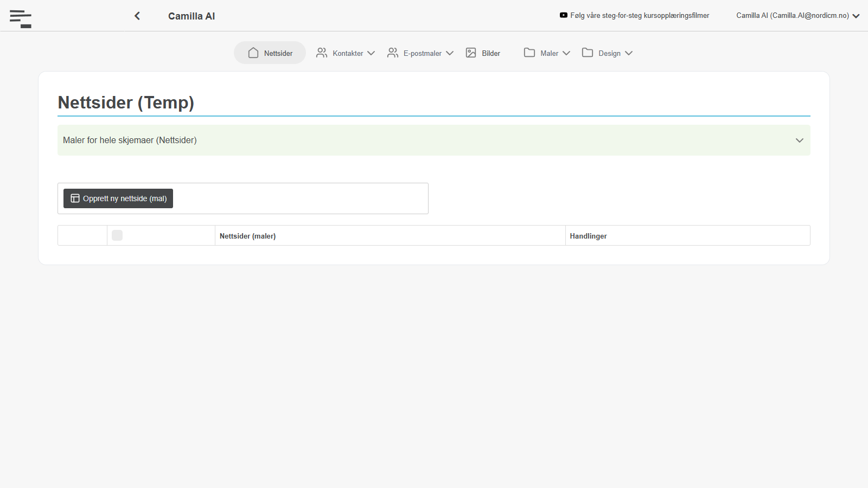Viewport: 868px width, 488px height.
Task: Click the Bilder image icon
Action: (x=471, y=53)
